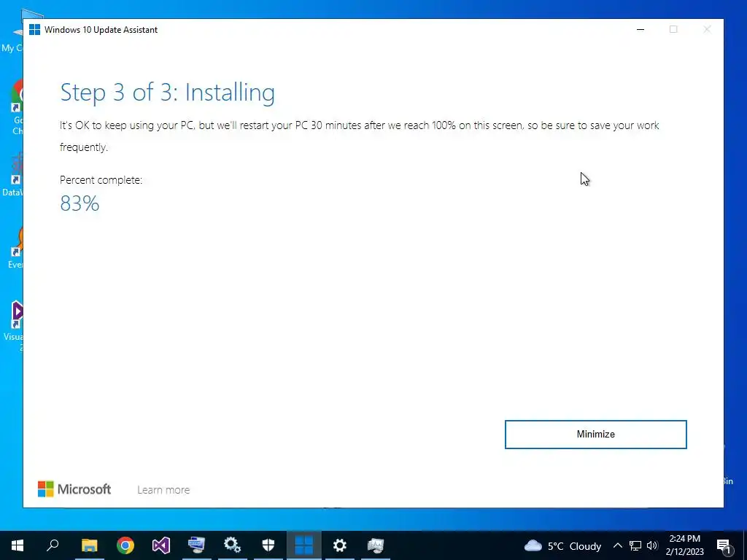The width and height of the screenshot is (747, 560).
Task: Click the 'Step 3 of 3: Installing' heading
Action: (167, 93)
